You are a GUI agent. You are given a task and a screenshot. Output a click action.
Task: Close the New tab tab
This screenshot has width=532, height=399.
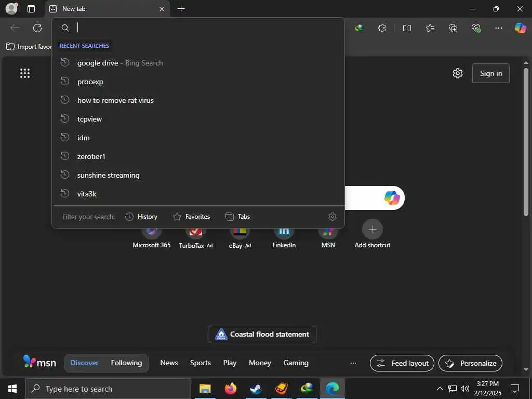point(162,9)
